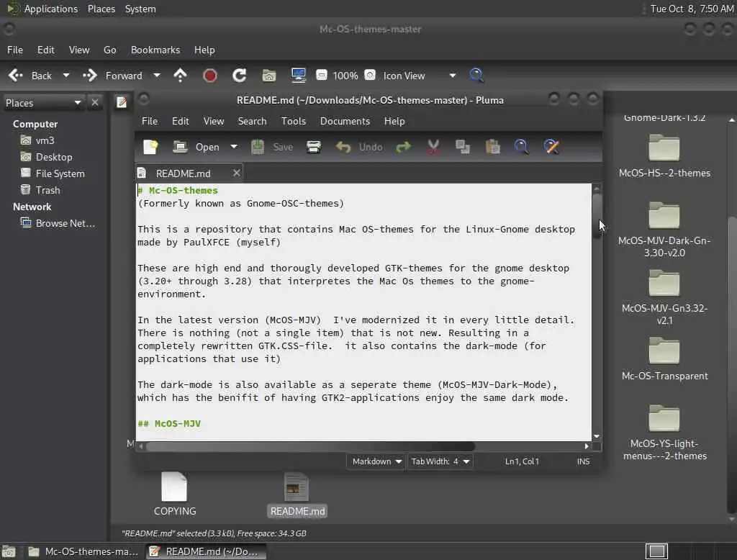Close the Places side pane
Screen dimensions: 737x560
[x=95, y=102]
